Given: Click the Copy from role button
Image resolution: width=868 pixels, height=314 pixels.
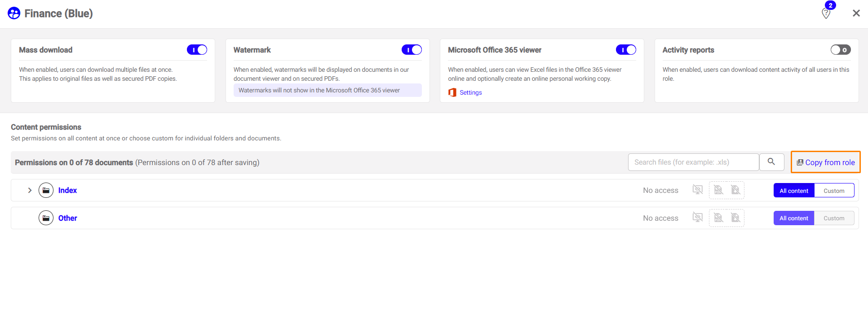Looking at the screenshot, I should [x=826, y=162].
